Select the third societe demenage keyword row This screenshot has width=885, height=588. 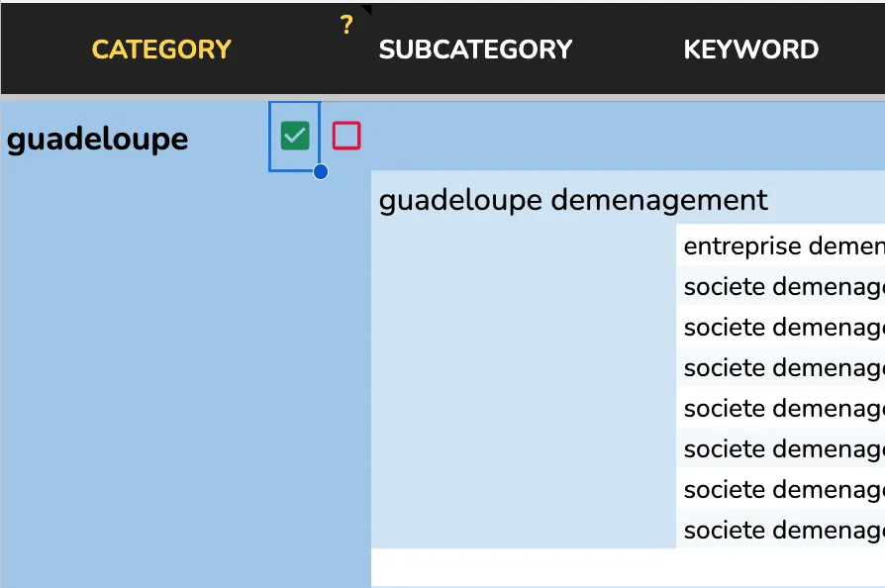pos(782,367)
